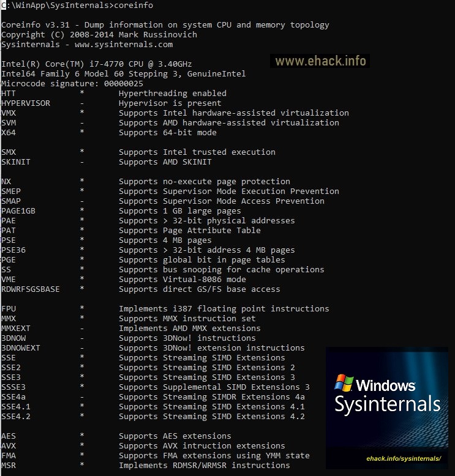455x476 pixels.
Task: Click the MMXEXT feature name
Action: pos(16,328)
